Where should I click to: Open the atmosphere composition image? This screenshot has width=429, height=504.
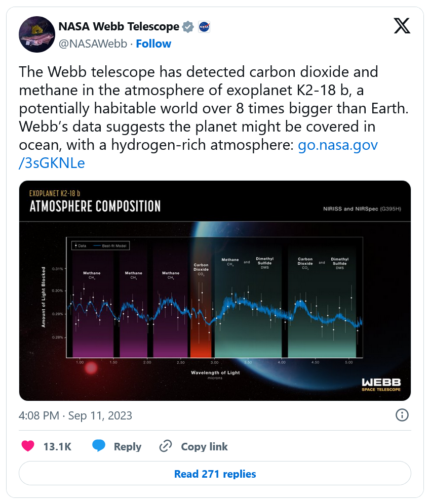tap(215, 304)
